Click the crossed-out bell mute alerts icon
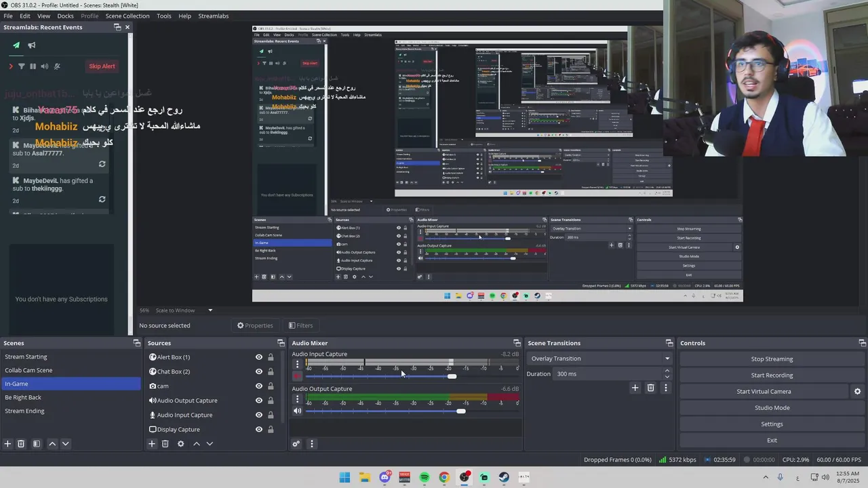This screenshot has width=868, height=488. 57,66
